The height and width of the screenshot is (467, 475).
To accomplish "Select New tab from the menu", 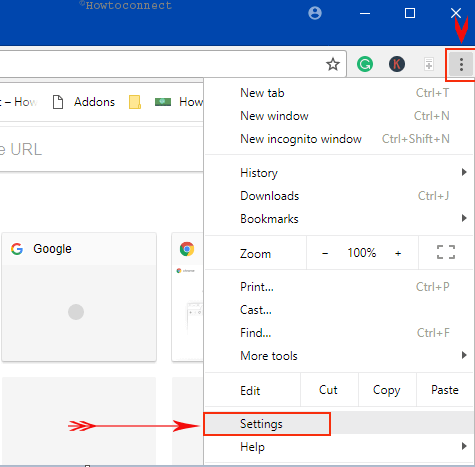I will click(339, 93).
